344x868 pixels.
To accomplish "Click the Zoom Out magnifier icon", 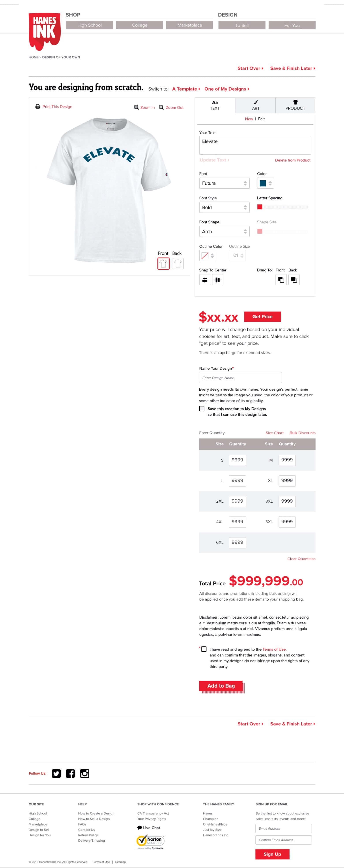I will [161, 107].
